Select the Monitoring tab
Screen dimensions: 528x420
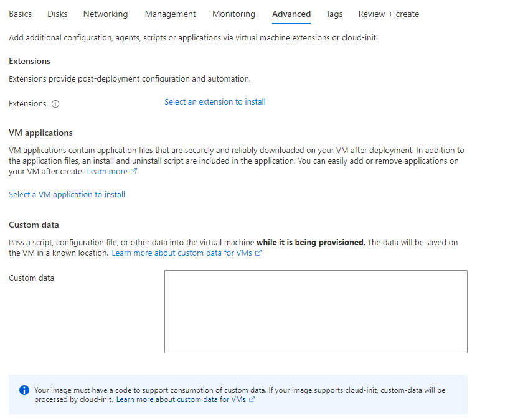pos(233,14)
